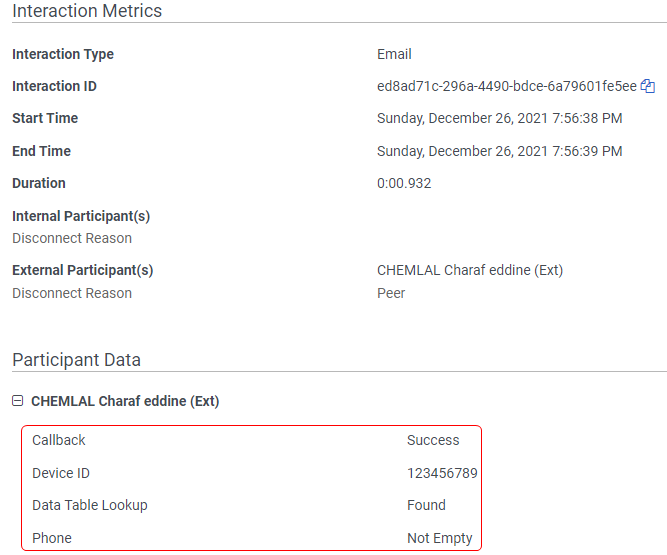667x555 pixels.
Task: Copy the Interaction ID to clipboard
Action: (x=648, y=86)
